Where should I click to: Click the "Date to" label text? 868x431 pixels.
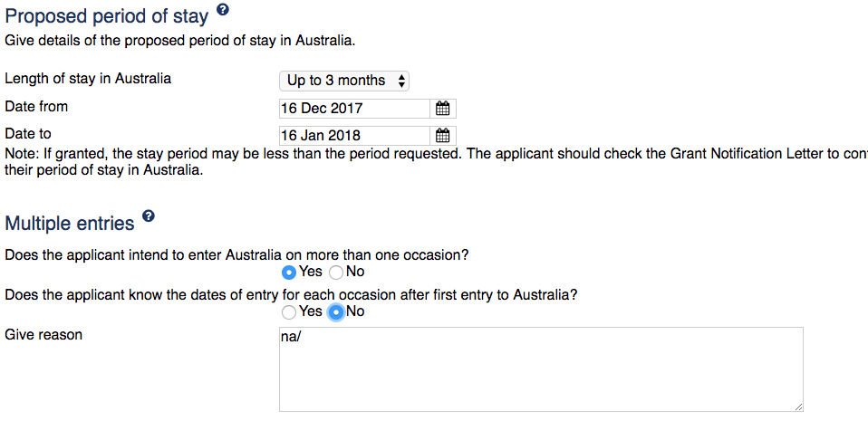pyautogui.click(x=28, y=134)
